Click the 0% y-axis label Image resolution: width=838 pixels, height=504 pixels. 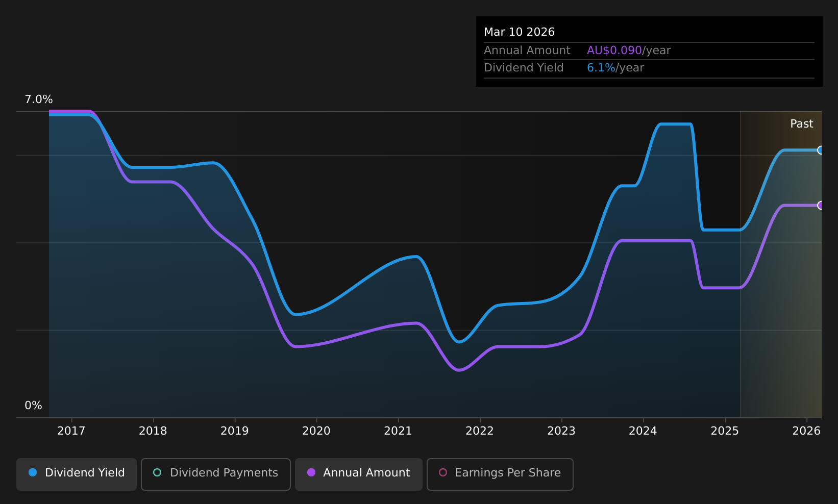pos(34,406)
